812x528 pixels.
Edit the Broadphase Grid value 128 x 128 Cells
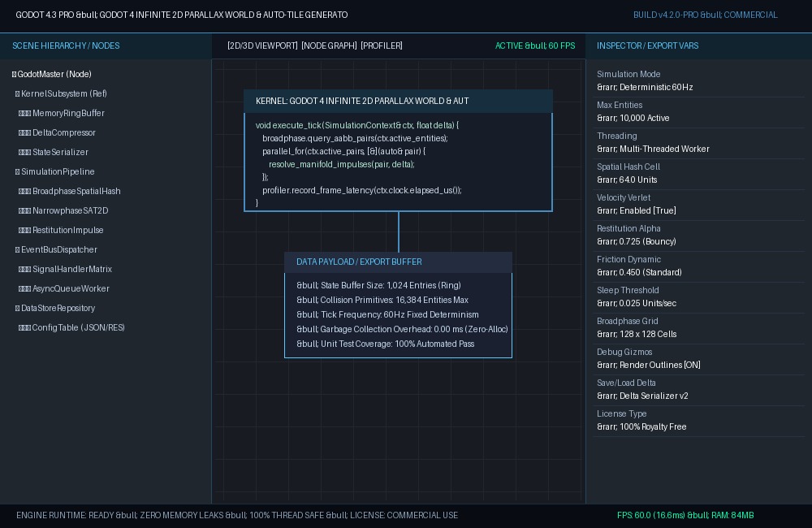pos(637,334)
